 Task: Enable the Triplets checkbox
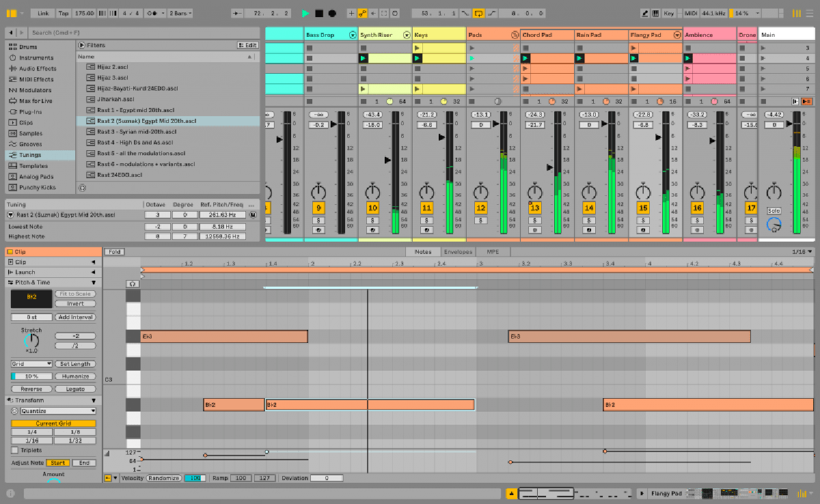tap(15, 450)
